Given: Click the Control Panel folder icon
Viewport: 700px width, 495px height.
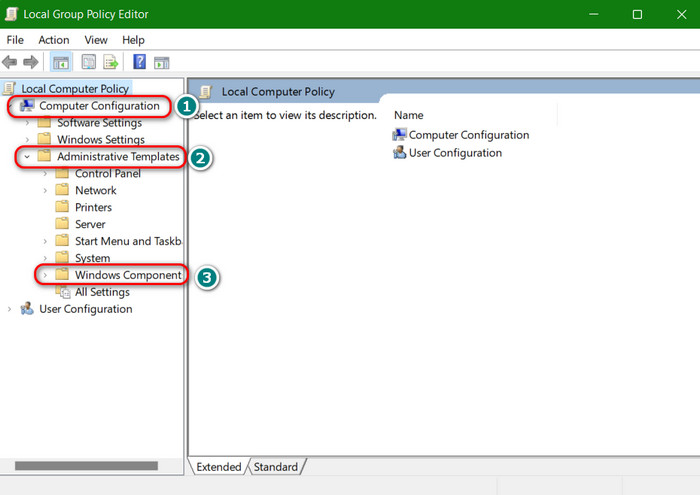Looking at the screenshot, I should (x=62, y=173).
